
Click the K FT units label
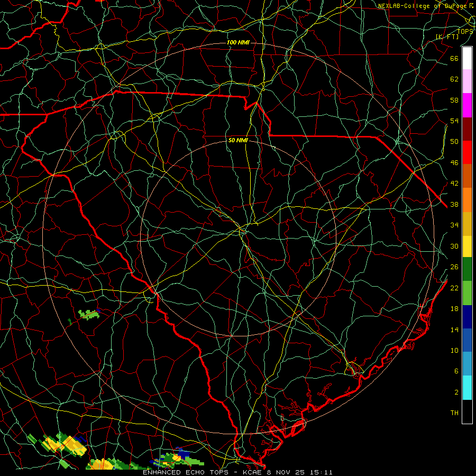click(x=447, y=36)
